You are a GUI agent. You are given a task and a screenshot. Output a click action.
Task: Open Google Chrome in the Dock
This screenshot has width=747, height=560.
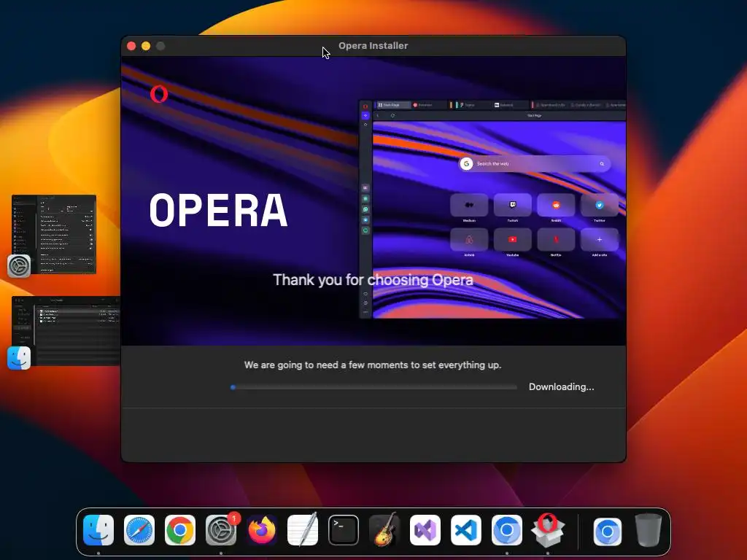tap(180, 530)
